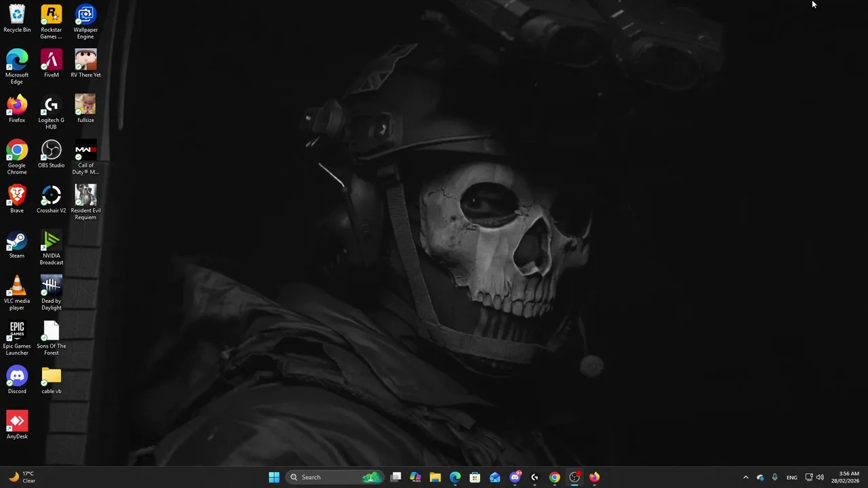868x488 pixels.
Task: Switch to OBS Studio in the taskbar
Action: click(x=574, y=477)
